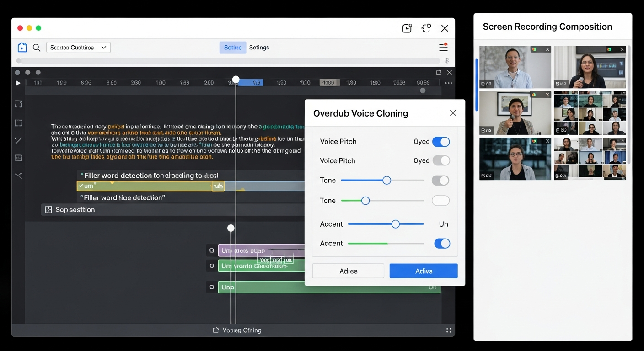
Task: Toggle the second Voice Pitch switch
Action: 441,160
